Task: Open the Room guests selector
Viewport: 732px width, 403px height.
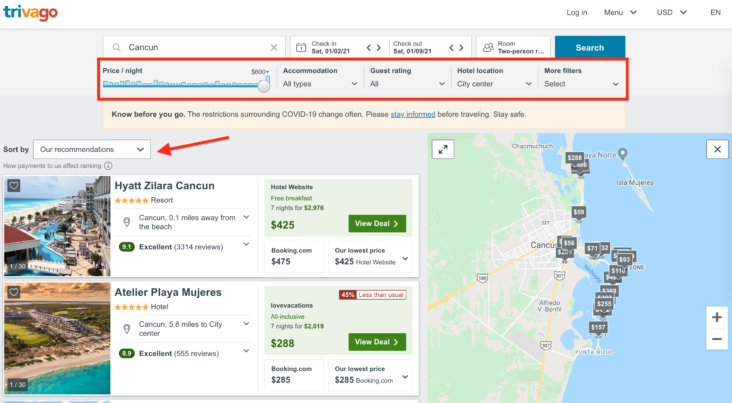Action: click(513, 47)
